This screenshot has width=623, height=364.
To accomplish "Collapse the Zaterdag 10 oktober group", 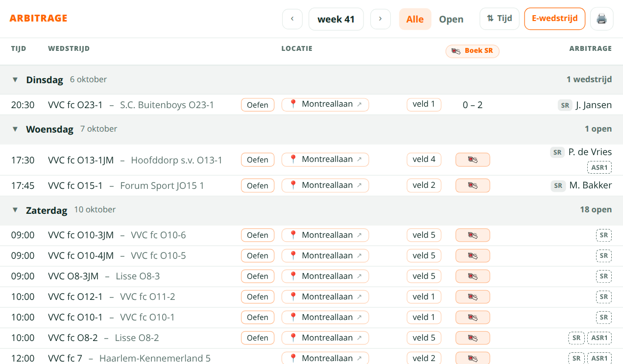I will point(15,210).
